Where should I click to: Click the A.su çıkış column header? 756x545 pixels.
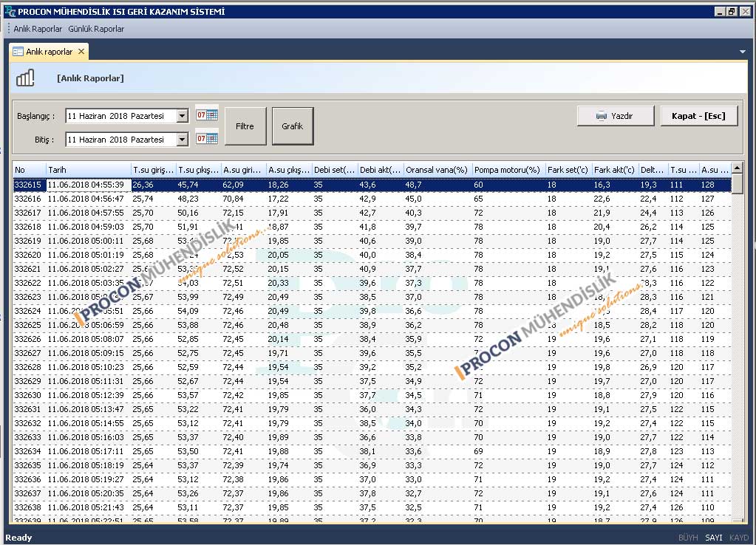point(289,170)
